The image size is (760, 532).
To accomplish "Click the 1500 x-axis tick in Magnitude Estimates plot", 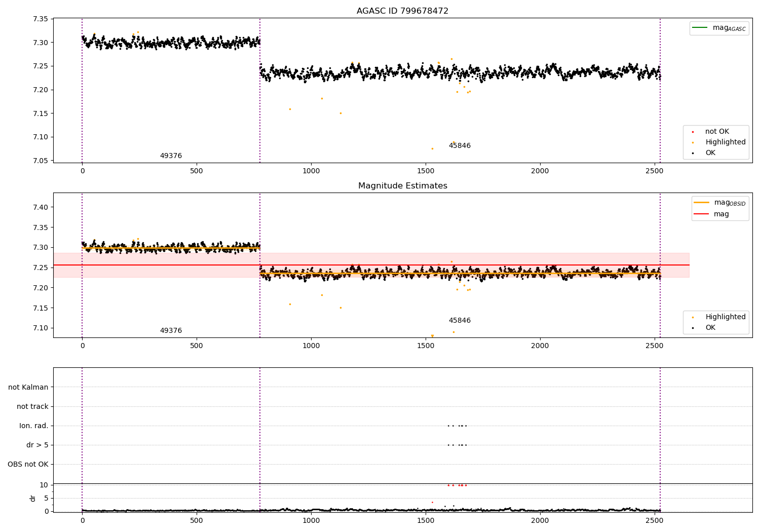I will coord(426,346).
